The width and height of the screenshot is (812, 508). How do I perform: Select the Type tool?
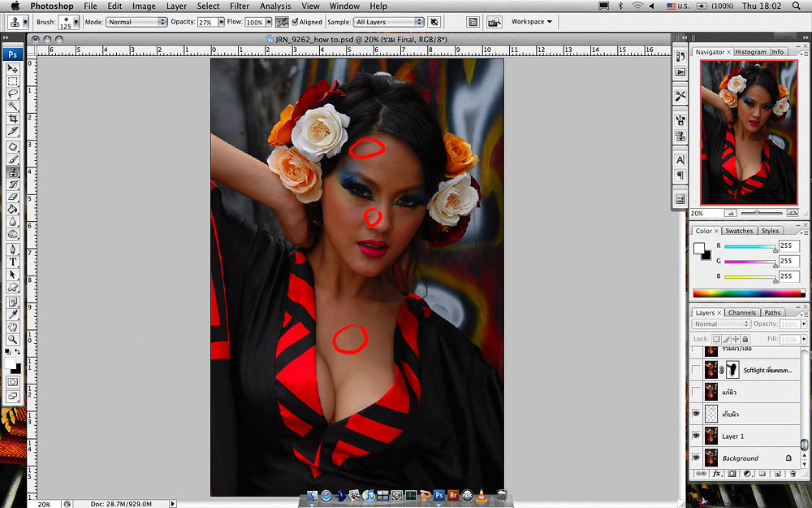click(x=12, y=263)
